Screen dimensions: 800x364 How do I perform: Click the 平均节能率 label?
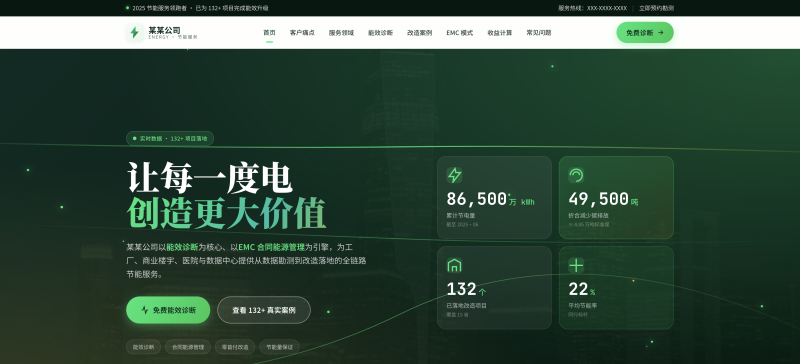pos(583,305)
